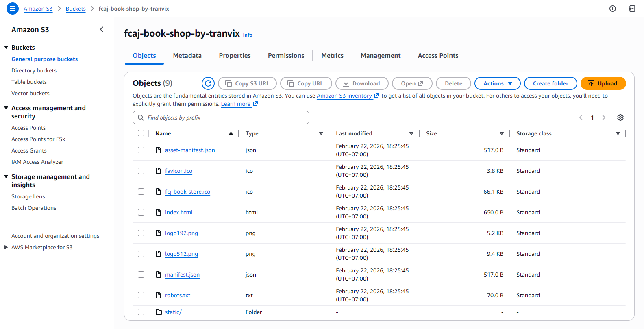
Task: Click the file icon beside logo192.png
Action: 159,233
